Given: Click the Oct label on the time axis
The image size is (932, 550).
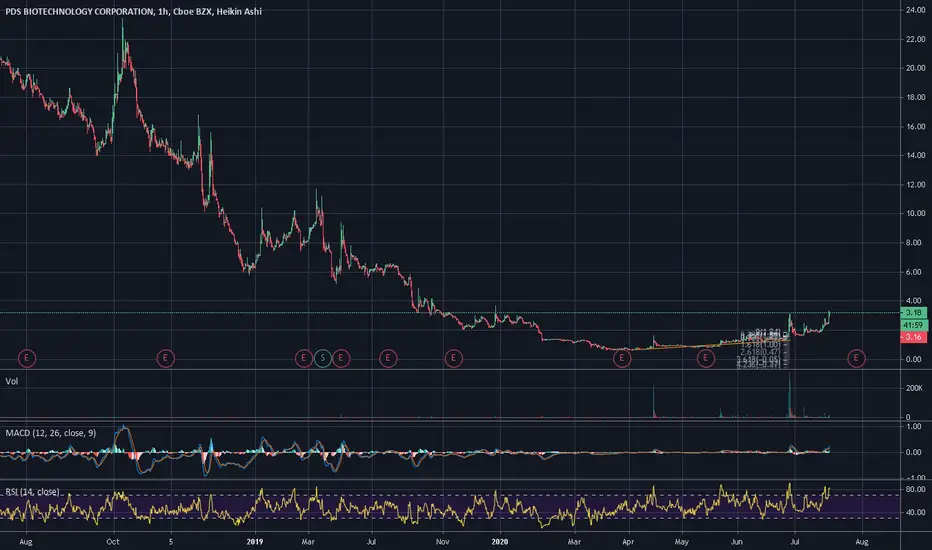Looking at the screenshot, I should click(x=113, y=542).
